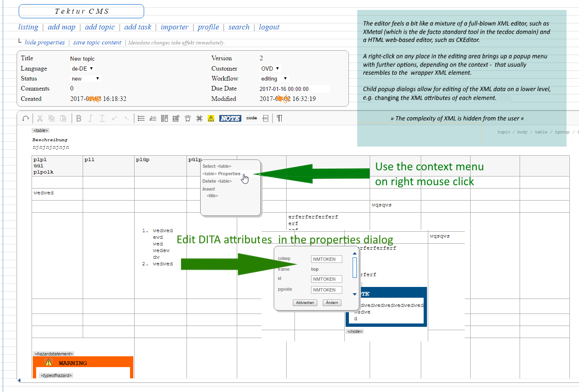Open the add topic link
Screen dimensions: 579x392
pos(100,27)
